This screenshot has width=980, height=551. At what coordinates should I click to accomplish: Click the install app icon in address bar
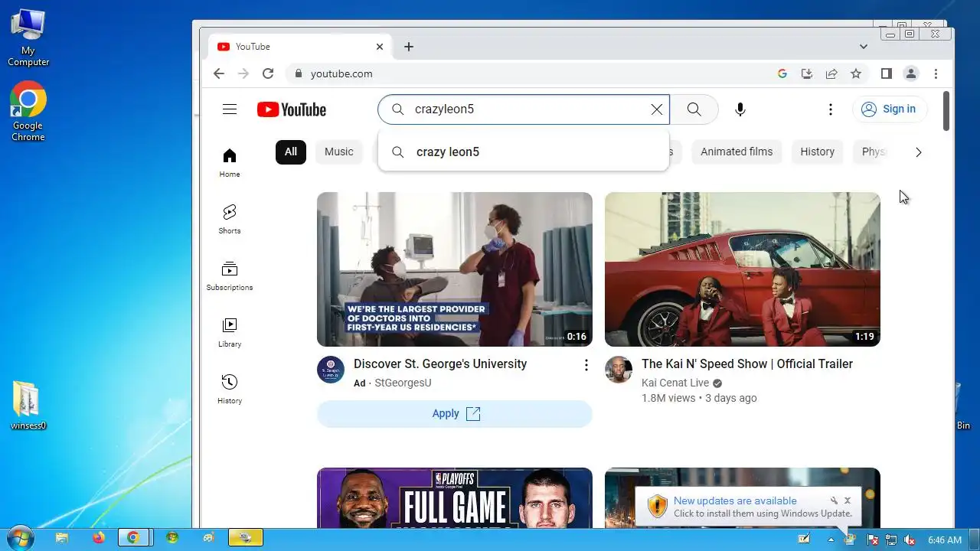coord(806,73)
